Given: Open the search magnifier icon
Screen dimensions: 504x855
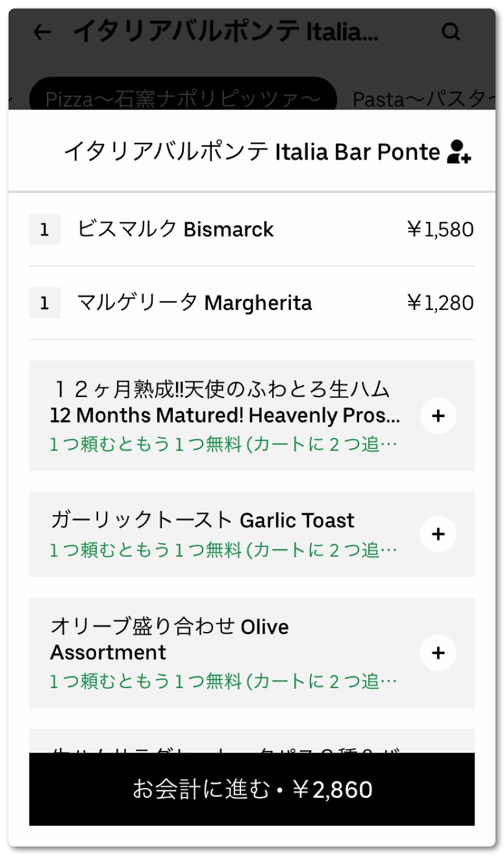Looking at the screenshot, I should pos(451,32).
